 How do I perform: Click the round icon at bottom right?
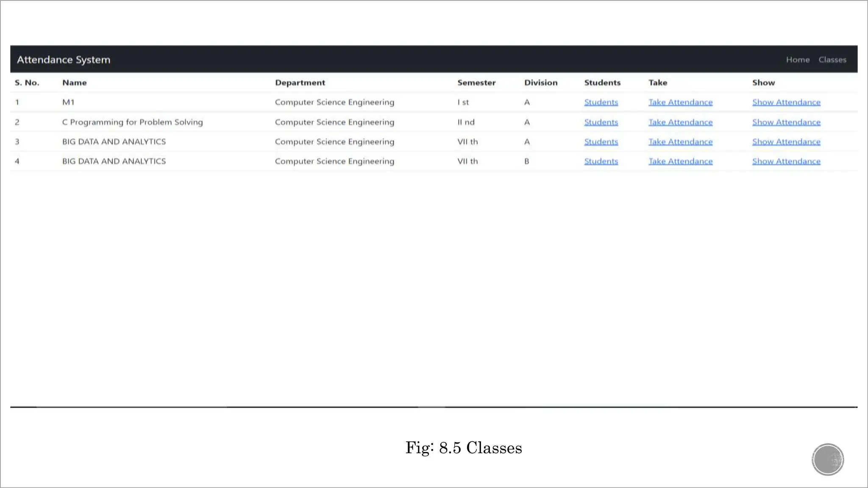click(828, 460)
